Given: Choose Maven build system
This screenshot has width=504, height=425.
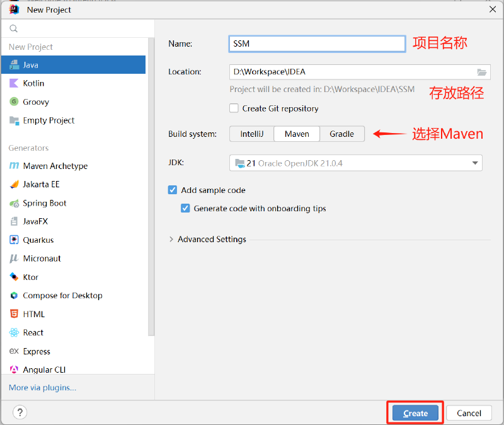Looking at the screenshot, I should coord(297,134).
